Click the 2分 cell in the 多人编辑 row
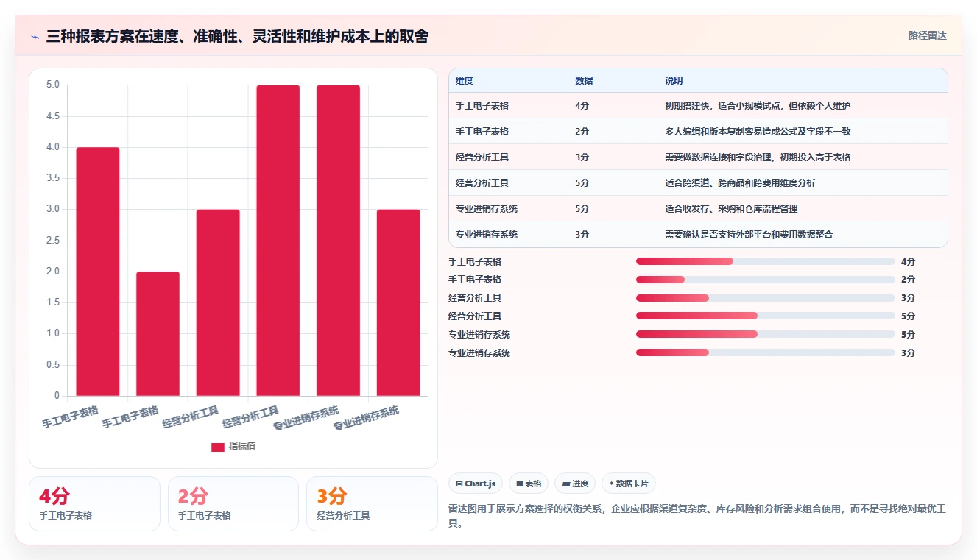This screenshot has height=560, width=977. (582, 132)
